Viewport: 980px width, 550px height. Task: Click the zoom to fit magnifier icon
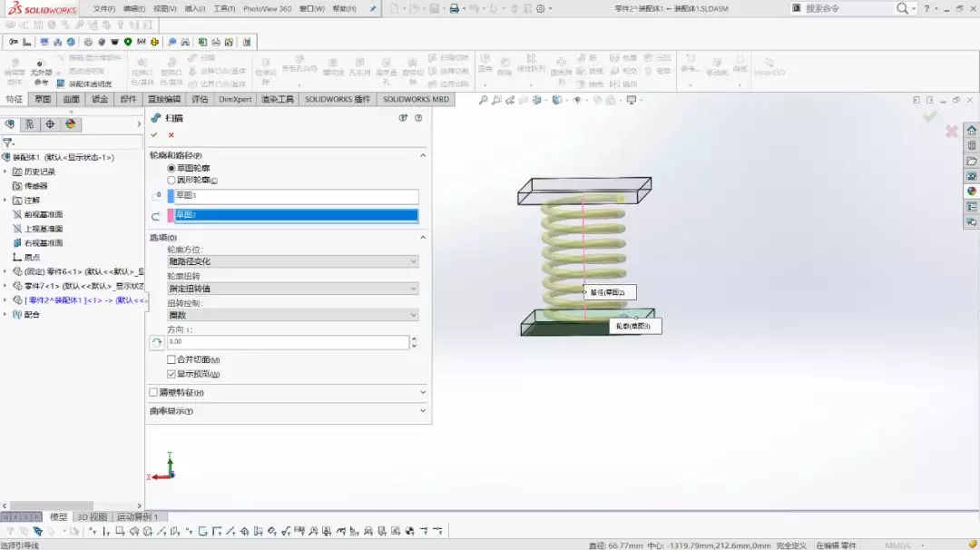[483, 100]
